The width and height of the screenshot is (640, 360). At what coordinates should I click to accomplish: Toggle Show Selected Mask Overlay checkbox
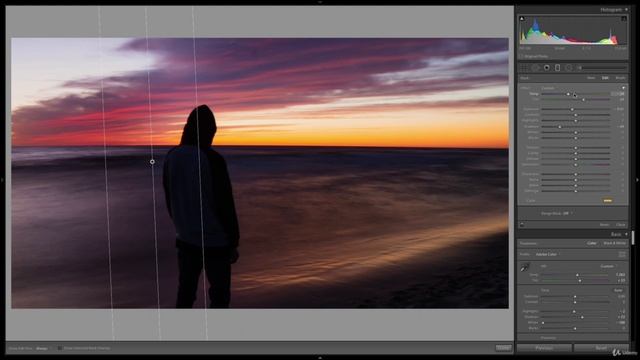60,348
